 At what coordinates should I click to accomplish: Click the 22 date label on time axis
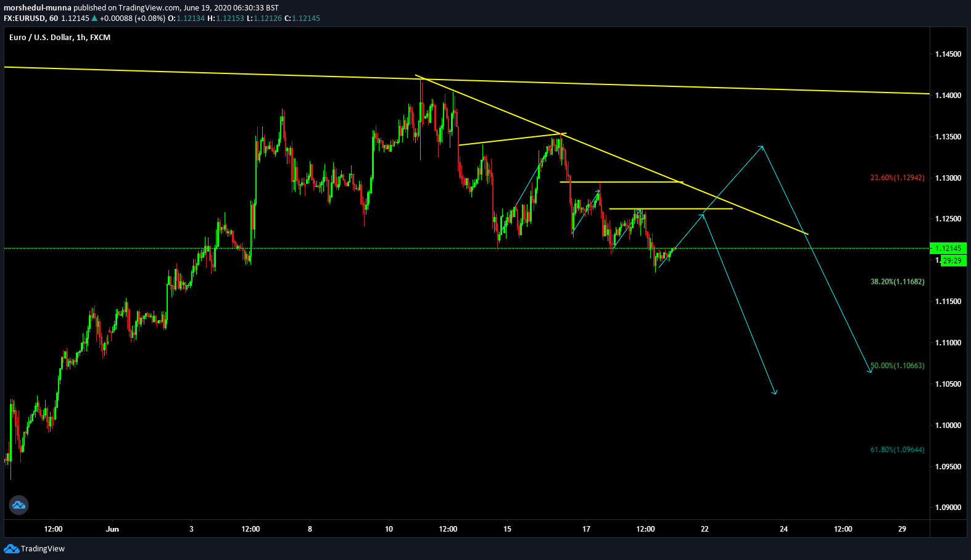click(704, 529)
